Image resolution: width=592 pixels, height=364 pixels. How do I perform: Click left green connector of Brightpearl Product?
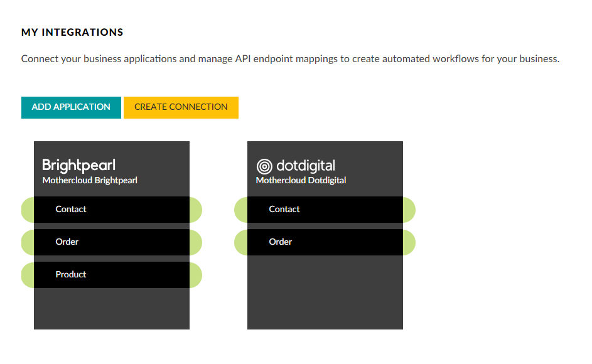pyautogui.click(x=28, y=275)
